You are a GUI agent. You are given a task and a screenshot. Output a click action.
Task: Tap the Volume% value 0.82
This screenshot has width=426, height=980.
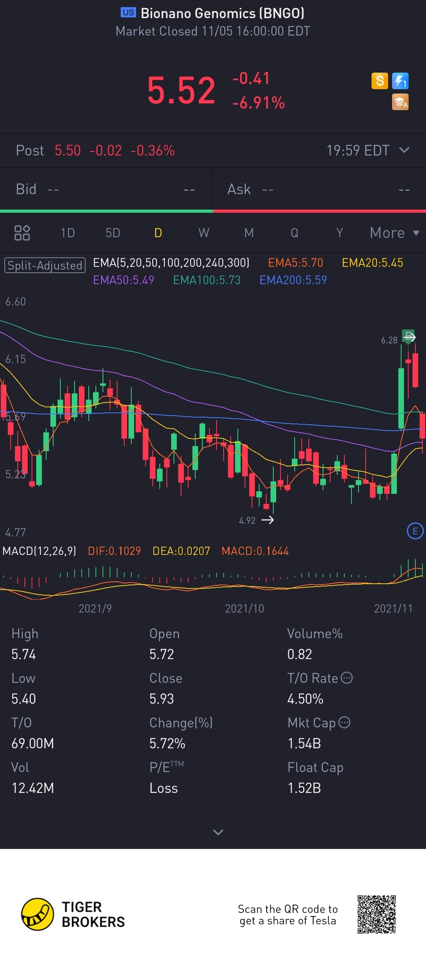coord(300,654)
